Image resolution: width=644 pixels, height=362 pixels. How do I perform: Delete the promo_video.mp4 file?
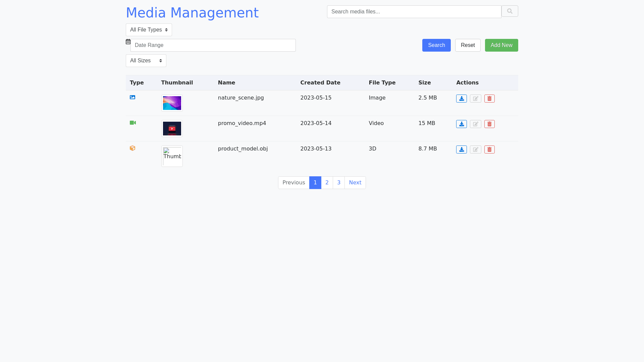point(489,124)
